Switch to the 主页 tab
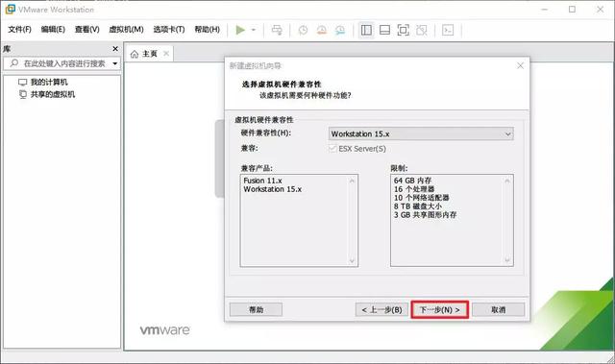The height and width of the screenshot is (364, 615). pos(150,54)
